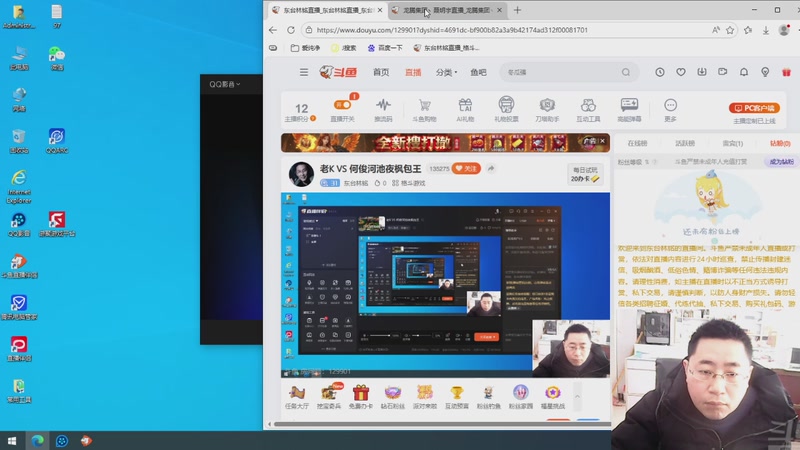The image size is (800, 450).
Task: Select the Internet Explorer desktop icon
Action: pos(19,187)
